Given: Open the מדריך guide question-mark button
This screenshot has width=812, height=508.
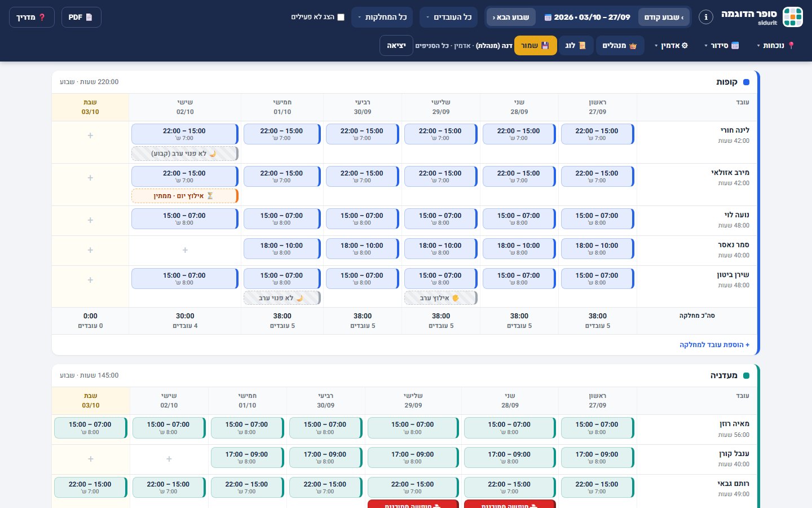Looking at the screenshot, I should click(32, 17).
